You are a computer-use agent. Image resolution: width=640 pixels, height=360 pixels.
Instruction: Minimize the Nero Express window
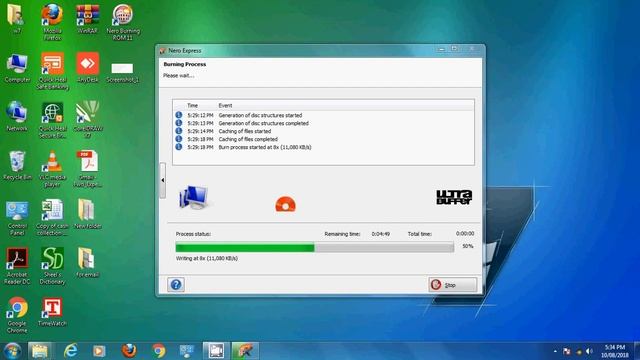(x=441, y=49)
